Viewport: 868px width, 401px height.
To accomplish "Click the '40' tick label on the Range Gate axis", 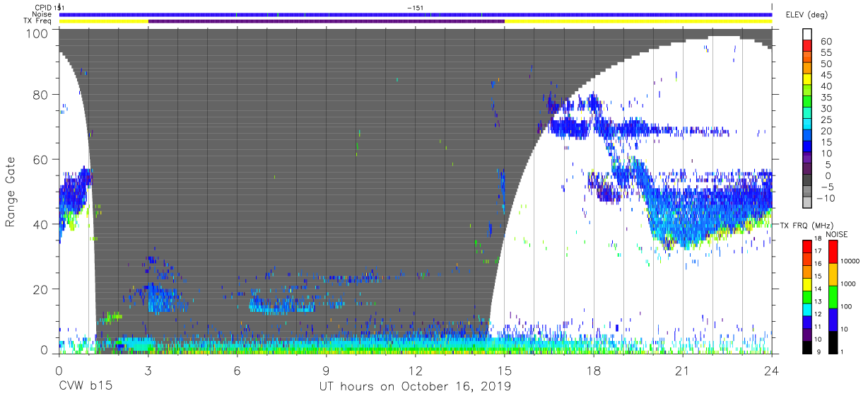I will click(40, 223).
